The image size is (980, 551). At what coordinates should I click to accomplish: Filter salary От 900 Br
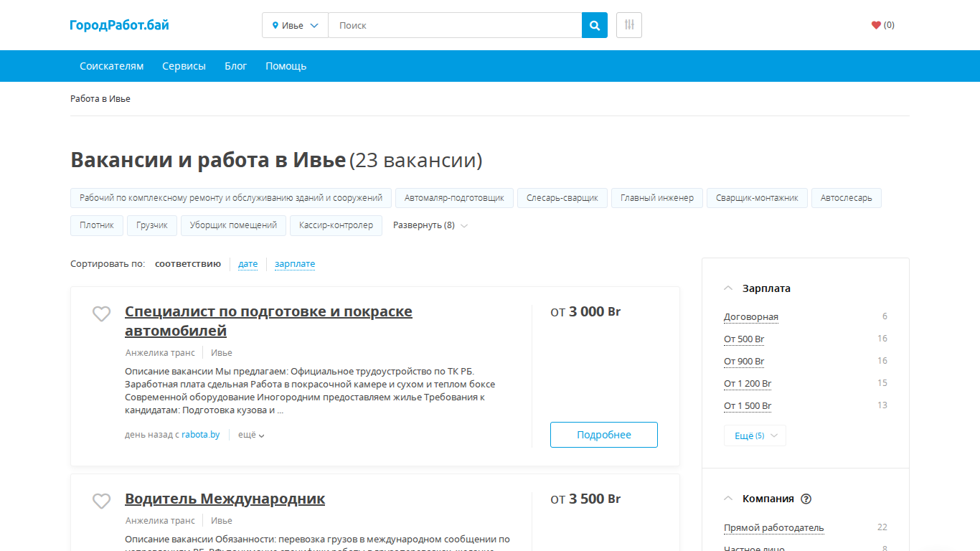(744, 361)
